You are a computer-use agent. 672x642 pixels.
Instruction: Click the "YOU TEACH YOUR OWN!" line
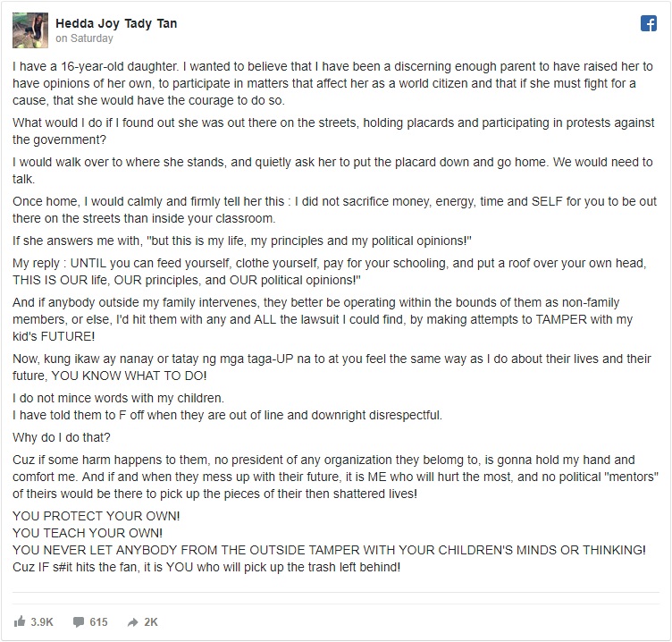coord(87,533)
